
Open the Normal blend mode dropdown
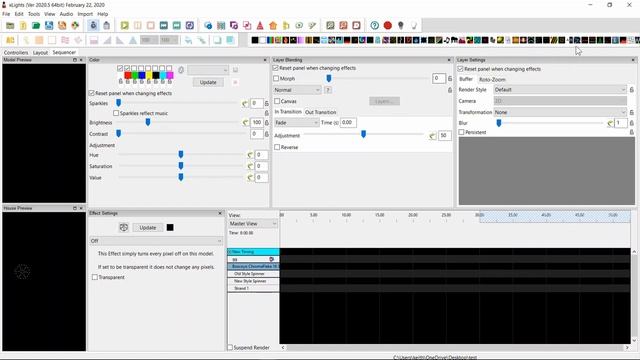click(x=297, y=90)
